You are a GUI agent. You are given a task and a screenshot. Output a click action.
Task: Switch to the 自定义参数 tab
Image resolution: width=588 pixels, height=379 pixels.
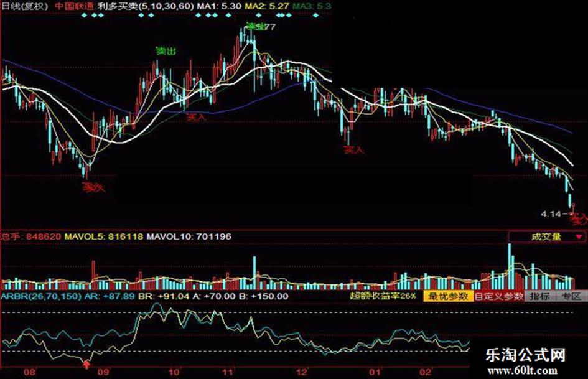click(499, 296)
